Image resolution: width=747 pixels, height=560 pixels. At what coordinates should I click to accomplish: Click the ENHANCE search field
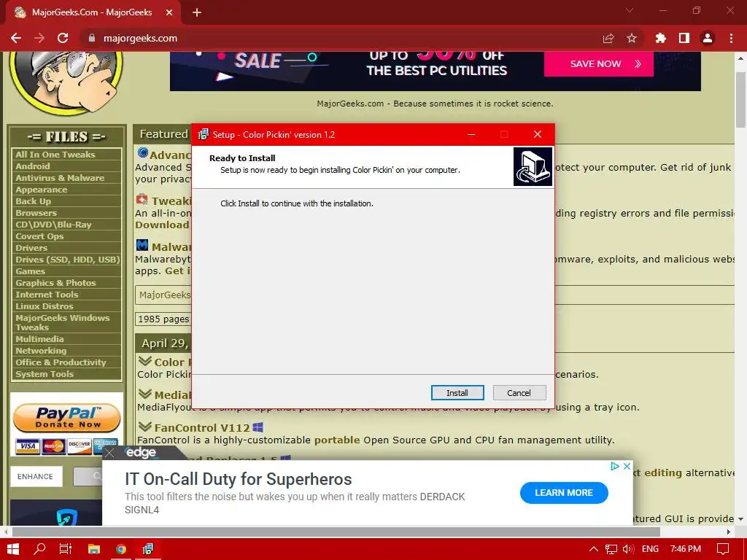(x=36, y=477)
